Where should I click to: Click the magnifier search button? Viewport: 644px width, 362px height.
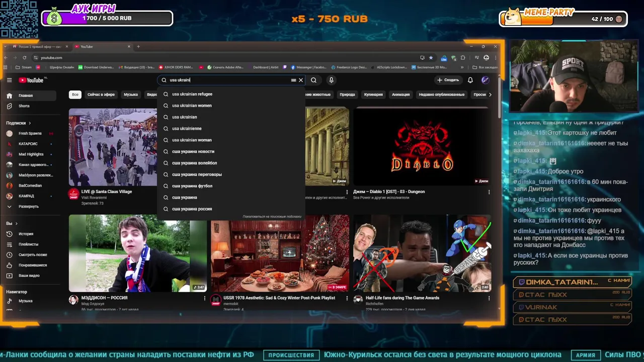pyautogui.click(x=313, y=80)
